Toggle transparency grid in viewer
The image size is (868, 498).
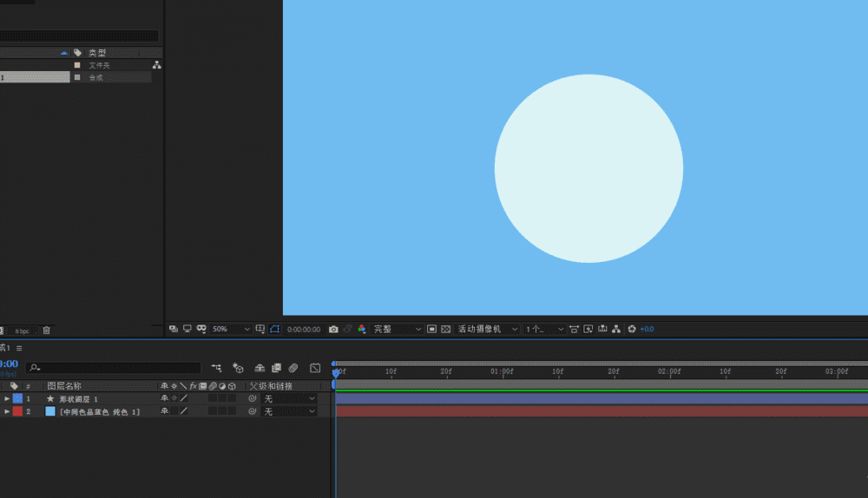(445, 330)
